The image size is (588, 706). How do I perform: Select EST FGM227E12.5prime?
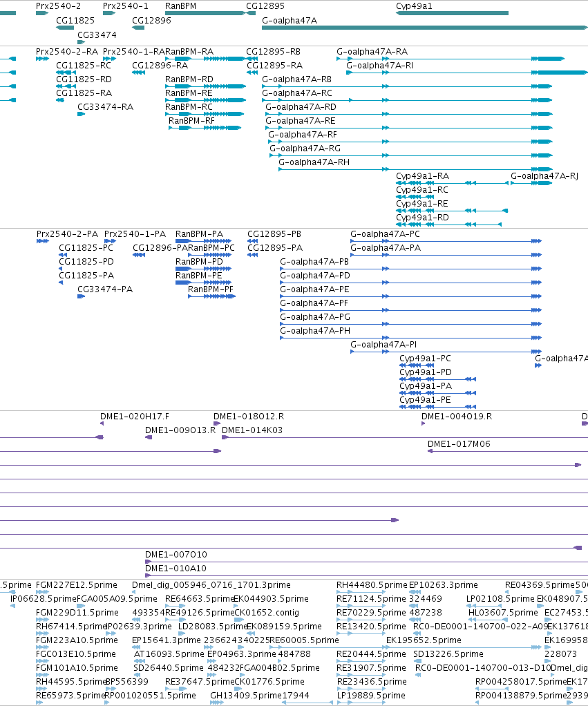pos(77,585)
